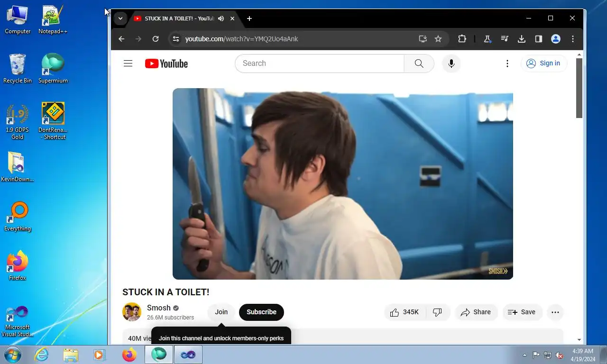
Task: Click the video player frame
Action: click(343, 184)
